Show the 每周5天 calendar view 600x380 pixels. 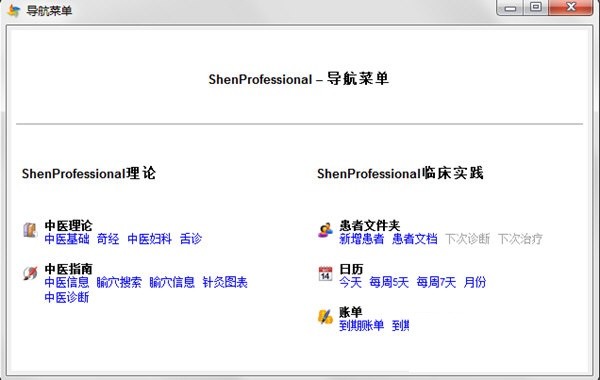pyautogui.click(x=389, y=282)
